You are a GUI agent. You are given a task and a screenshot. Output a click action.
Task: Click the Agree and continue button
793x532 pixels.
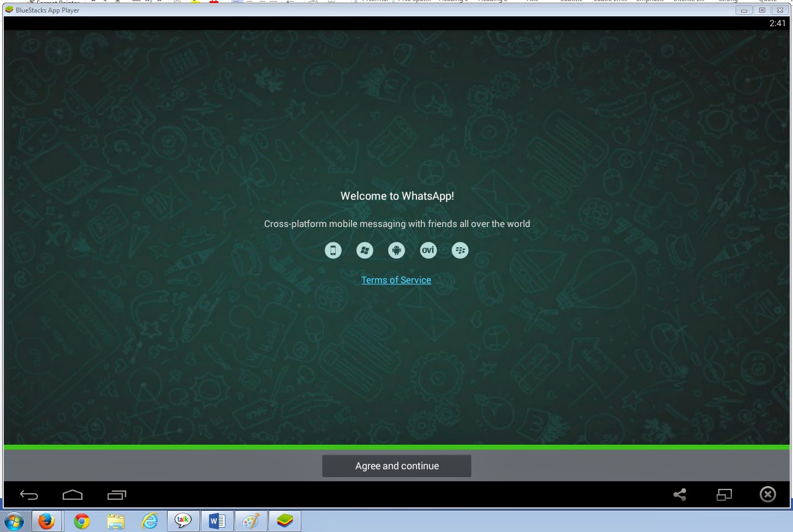(397, 466)
